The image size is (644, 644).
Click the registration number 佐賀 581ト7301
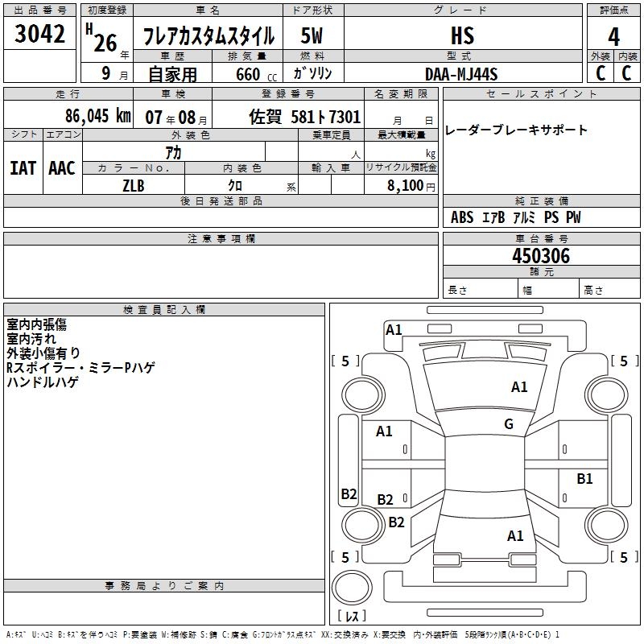(305, 117)
